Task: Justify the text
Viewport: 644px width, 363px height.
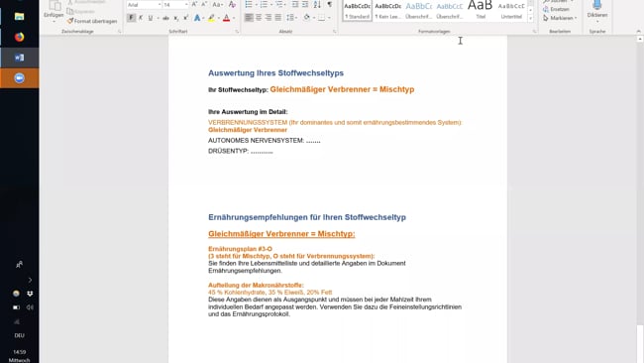Action: click(278, 18)
